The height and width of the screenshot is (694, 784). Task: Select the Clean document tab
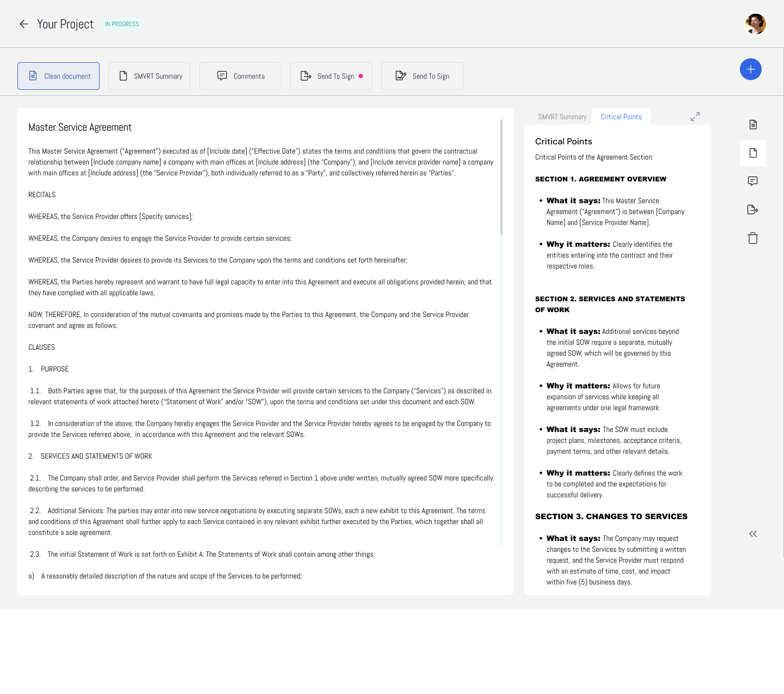pos(58,76)
